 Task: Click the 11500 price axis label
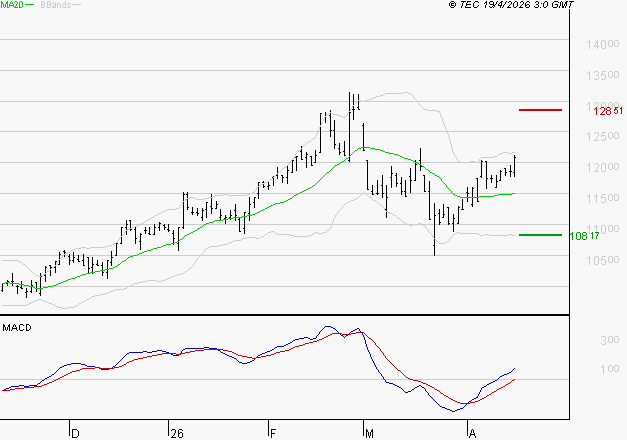(x=603, y=198)
